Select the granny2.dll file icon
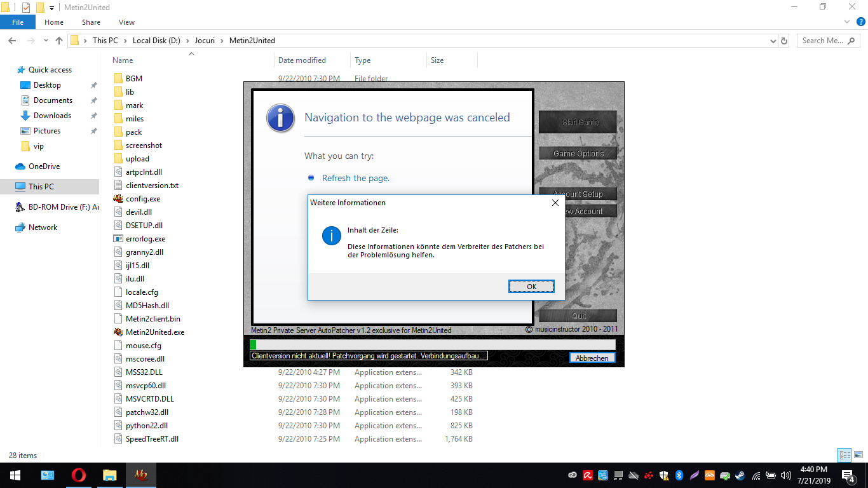This screenshot has height=488, width=868. click(x=118, y=252)
